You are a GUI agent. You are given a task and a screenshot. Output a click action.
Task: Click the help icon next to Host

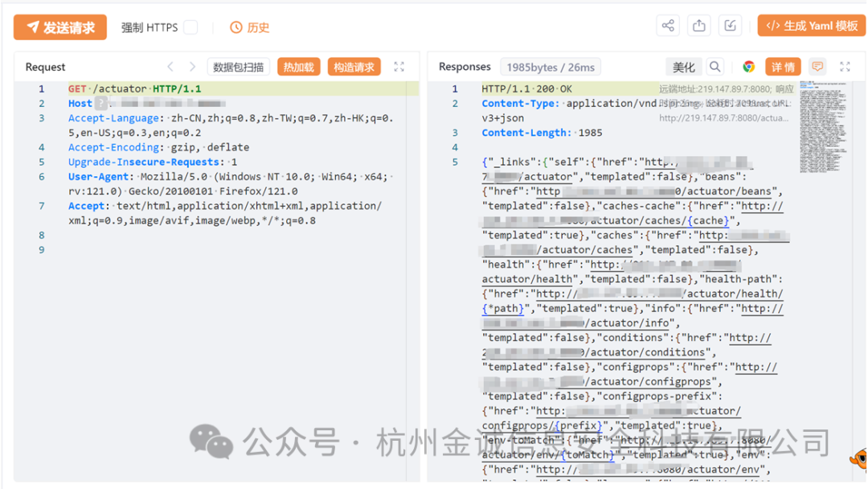100,104
